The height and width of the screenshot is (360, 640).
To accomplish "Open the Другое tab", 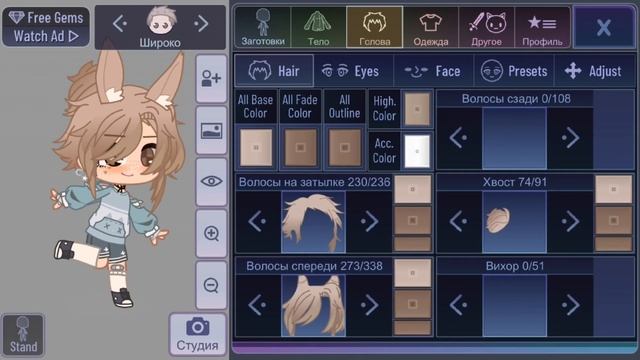I will (x=487, y=27).
